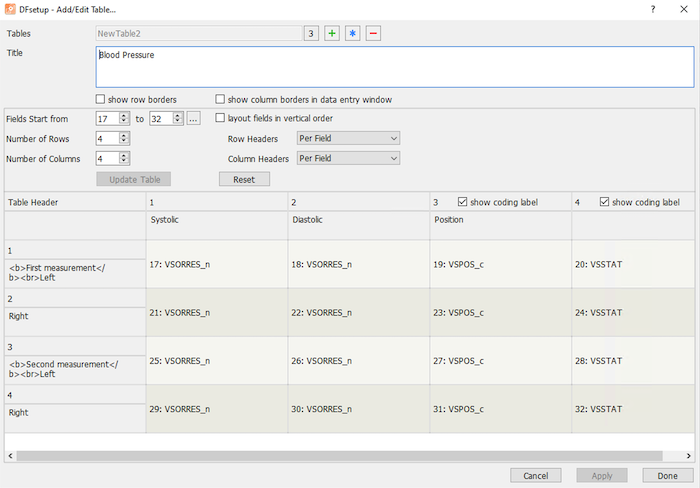Click the ellipsis button beside field range
This screenshot has width=700, height=488.
click(x=193, y=119)
